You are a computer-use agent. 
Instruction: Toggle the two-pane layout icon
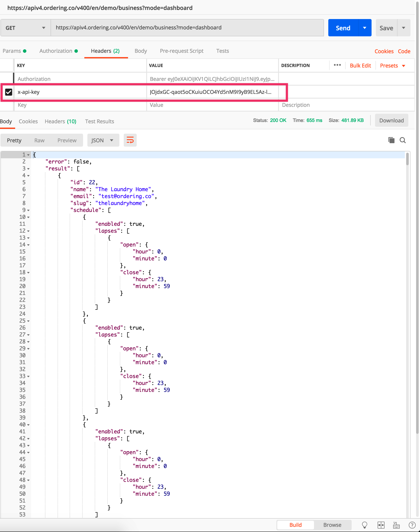(381, 525)
